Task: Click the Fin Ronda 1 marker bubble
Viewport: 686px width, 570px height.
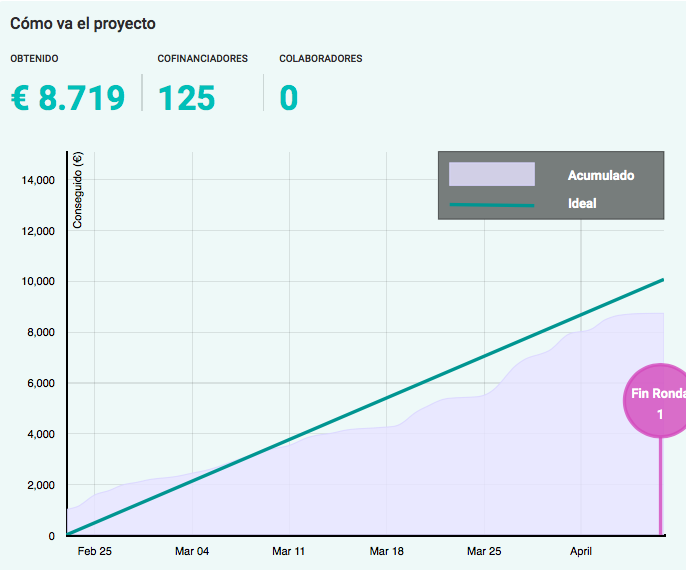Action: [x=658, y=403]
